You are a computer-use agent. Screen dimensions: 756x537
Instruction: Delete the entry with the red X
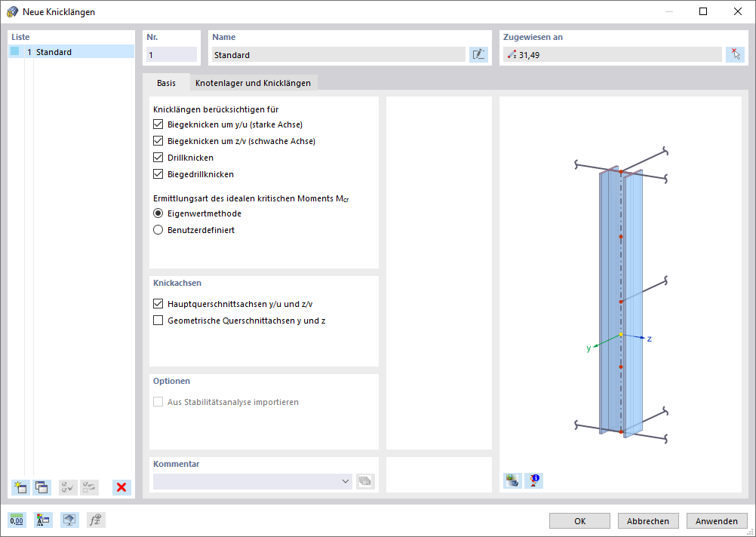coord(121,487)
